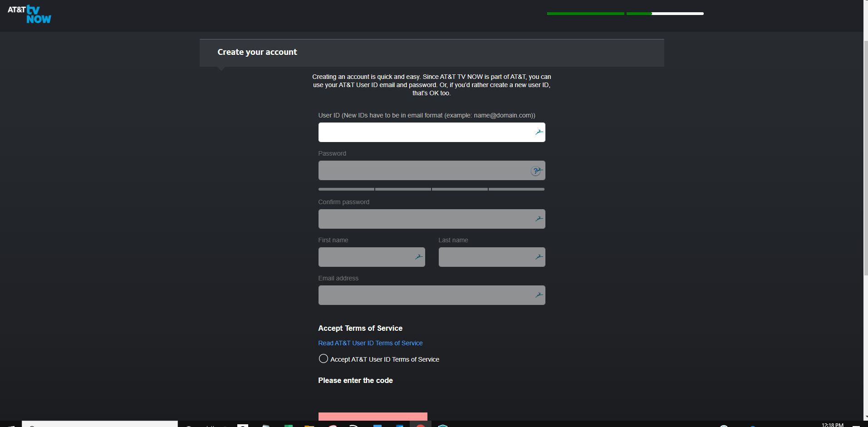868x427 pixels.
Task: Click help icon in Password field
Action: [x=536, y=171]
